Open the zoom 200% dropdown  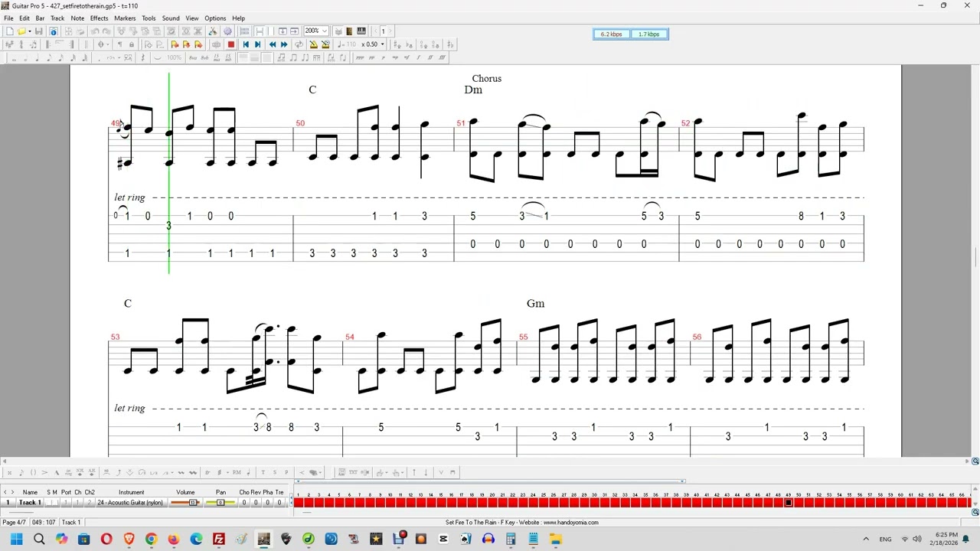(x=316, y=31)
